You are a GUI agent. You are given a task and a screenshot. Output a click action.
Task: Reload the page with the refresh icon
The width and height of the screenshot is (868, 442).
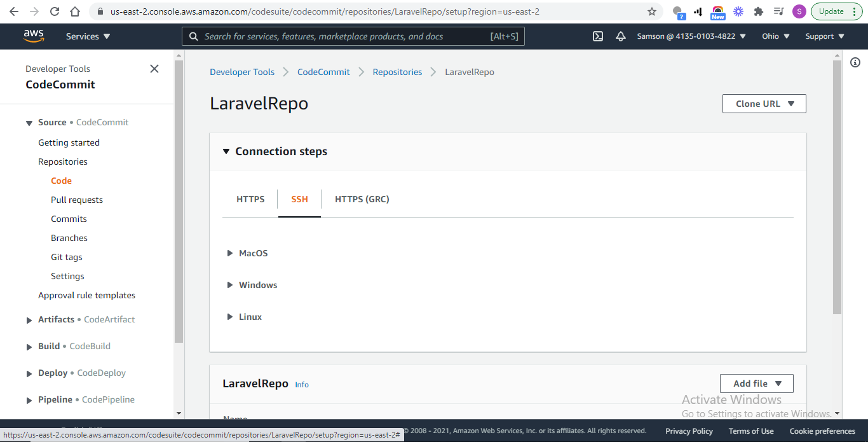55,11
